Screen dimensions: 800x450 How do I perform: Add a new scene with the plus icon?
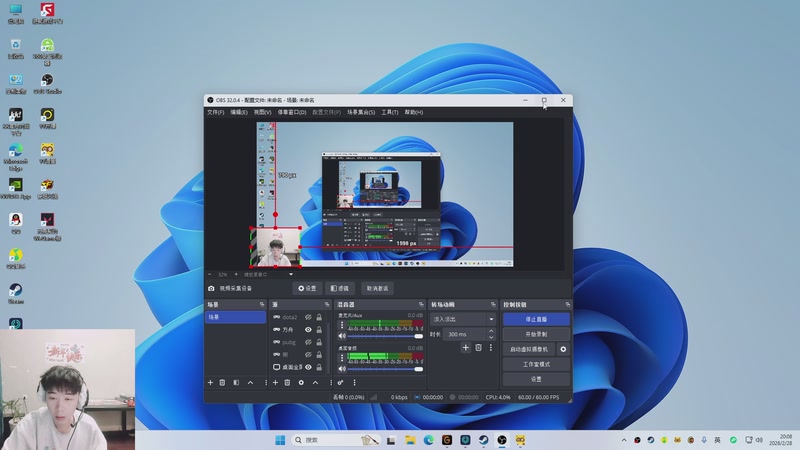tap(210, 383)
